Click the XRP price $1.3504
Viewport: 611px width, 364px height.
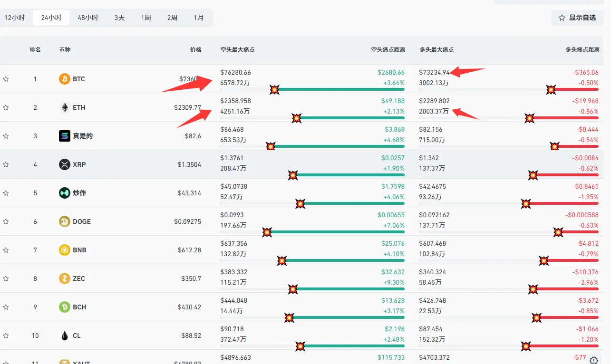(190, 164)
